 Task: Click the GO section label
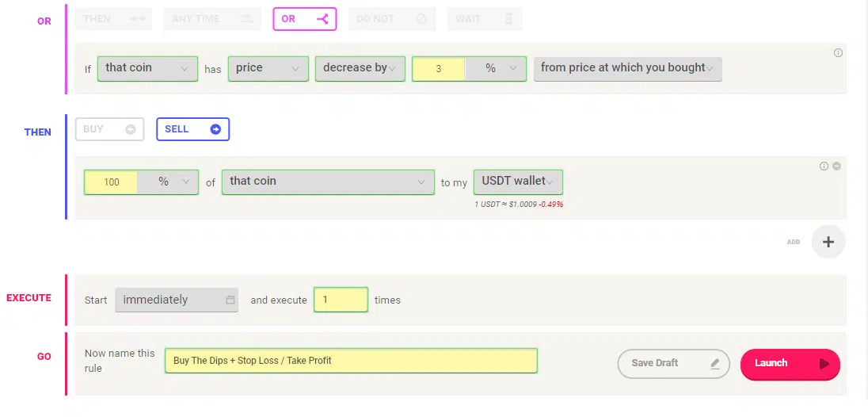click(x=44, y=357)
